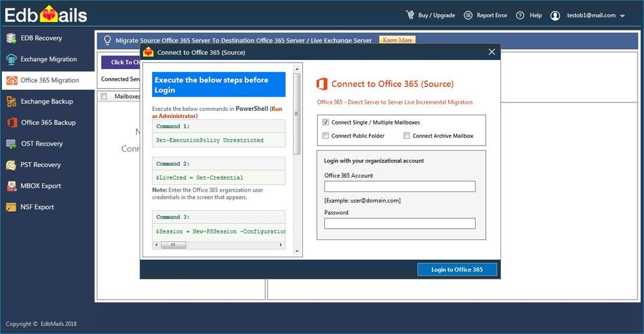This screenshot has width=644, height=334.
Task: Click the user account avatar icon
Action: pyautogui.click(x=555, y=15)
